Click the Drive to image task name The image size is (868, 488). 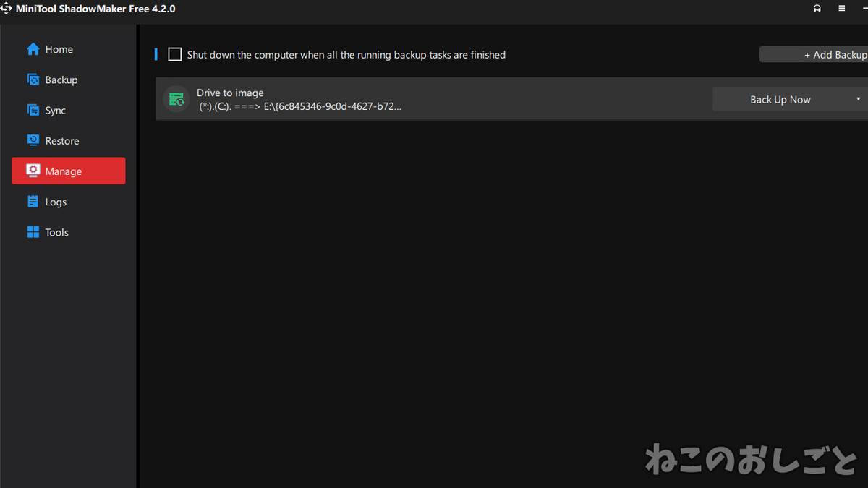tap(230, 93)
